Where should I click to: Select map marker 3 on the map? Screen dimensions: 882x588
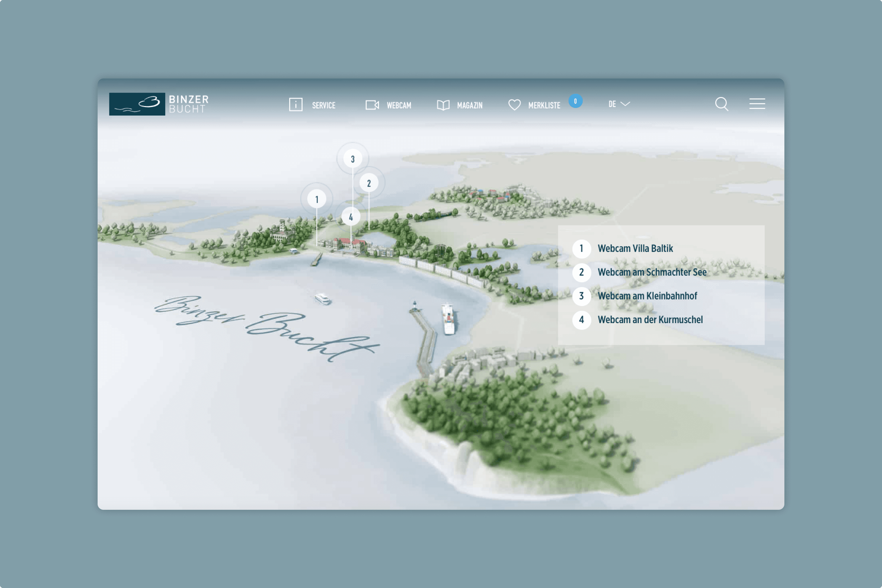click(352, 158)
